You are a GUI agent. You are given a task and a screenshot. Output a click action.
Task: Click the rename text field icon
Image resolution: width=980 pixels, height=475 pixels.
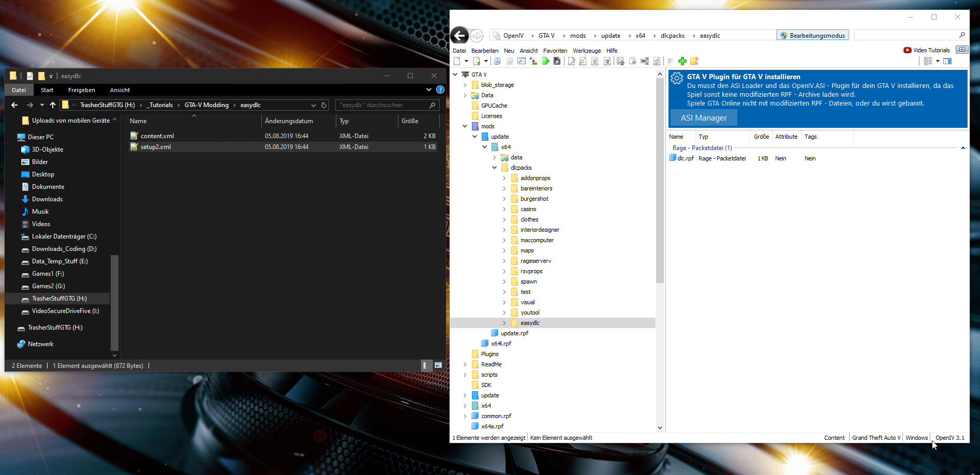[x=645, y=61]
